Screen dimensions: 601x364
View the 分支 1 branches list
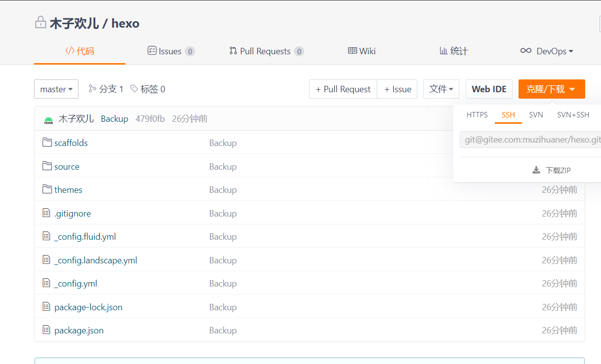106,89
